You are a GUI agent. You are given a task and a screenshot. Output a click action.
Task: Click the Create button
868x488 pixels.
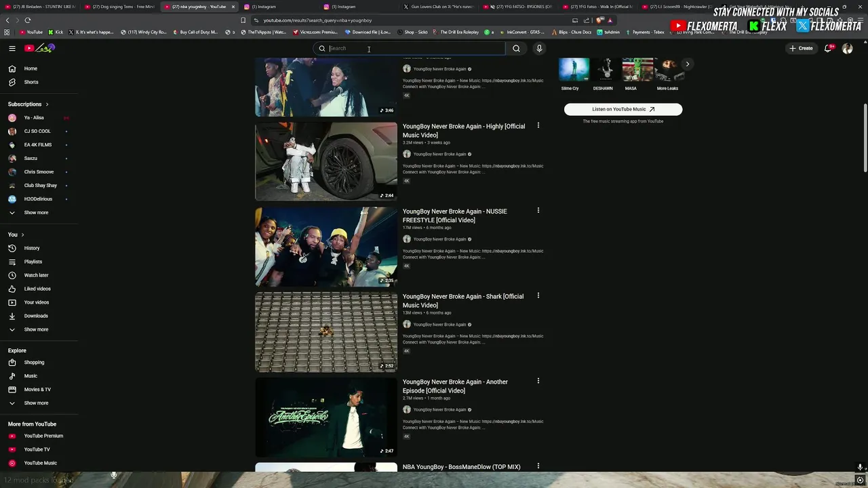(x=801, y=48)
